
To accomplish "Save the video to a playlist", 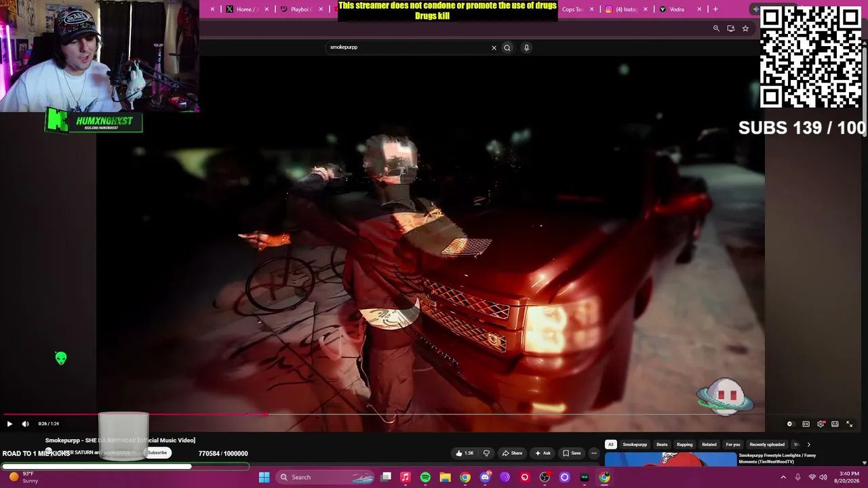I will [x=572, y=453].
